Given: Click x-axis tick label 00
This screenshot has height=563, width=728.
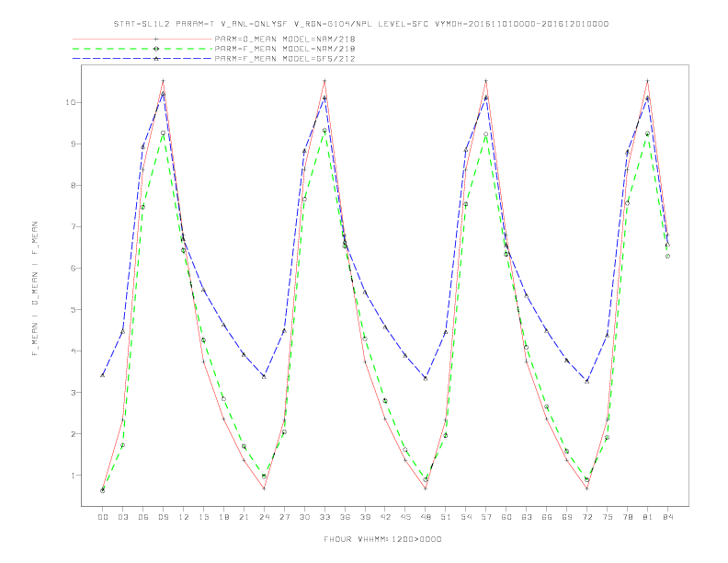Looking at the screenshot, I should [x=103, y=517].
